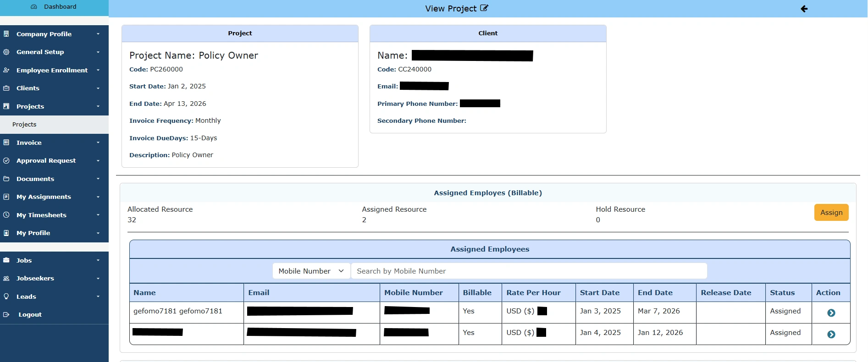Click the Leads lightbulb icon
This screenshot has height=362, width=868.
[x=6, y=296]
